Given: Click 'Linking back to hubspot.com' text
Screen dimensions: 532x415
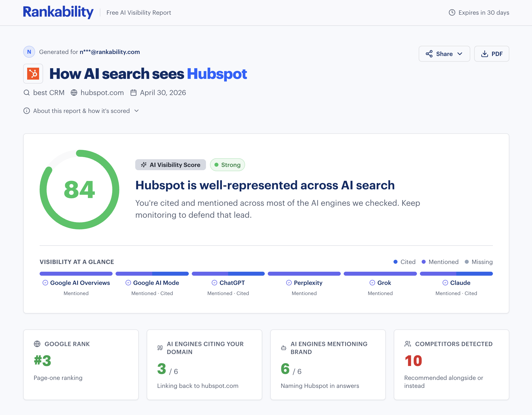Looking at the screenshot, I should [198, 386].
